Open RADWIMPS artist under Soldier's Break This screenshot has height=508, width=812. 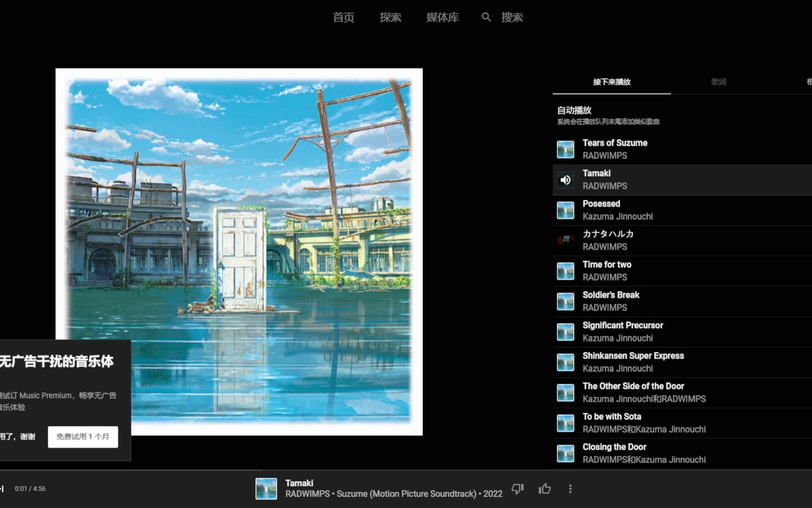[605, 308]
